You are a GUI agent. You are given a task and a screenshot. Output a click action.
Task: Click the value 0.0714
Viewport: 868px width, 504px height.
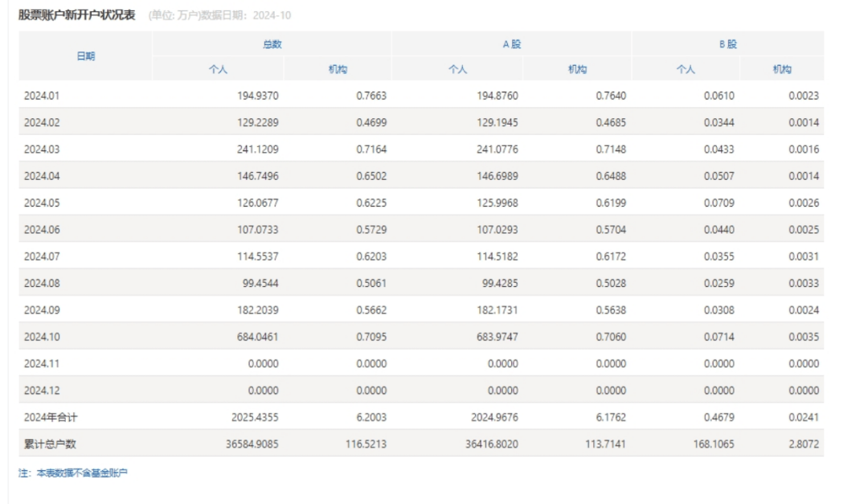point(719,337)
